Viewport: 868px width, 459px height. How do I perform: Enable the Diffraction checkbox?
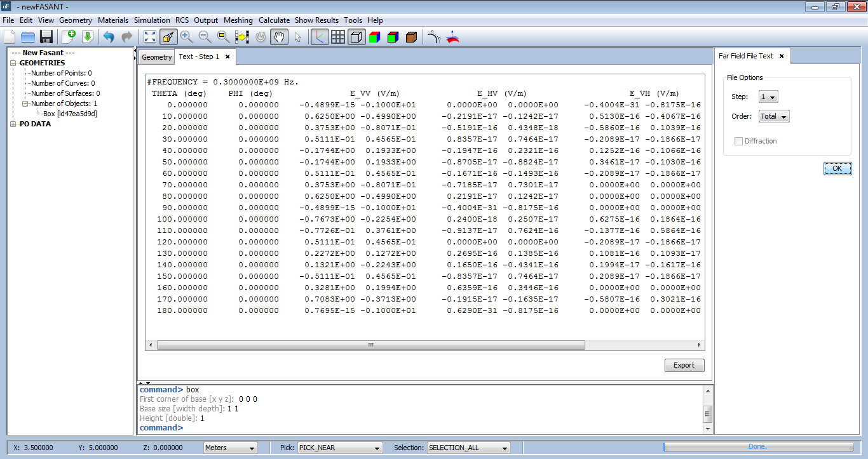[738, 141]
